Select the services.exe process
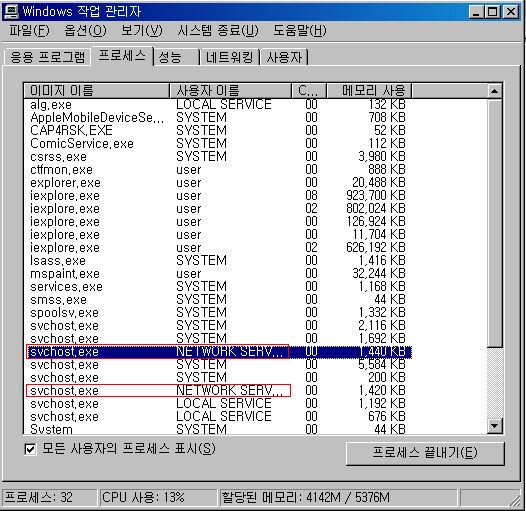Viewport: 526px width, 511px height. (x=218, y=287)
